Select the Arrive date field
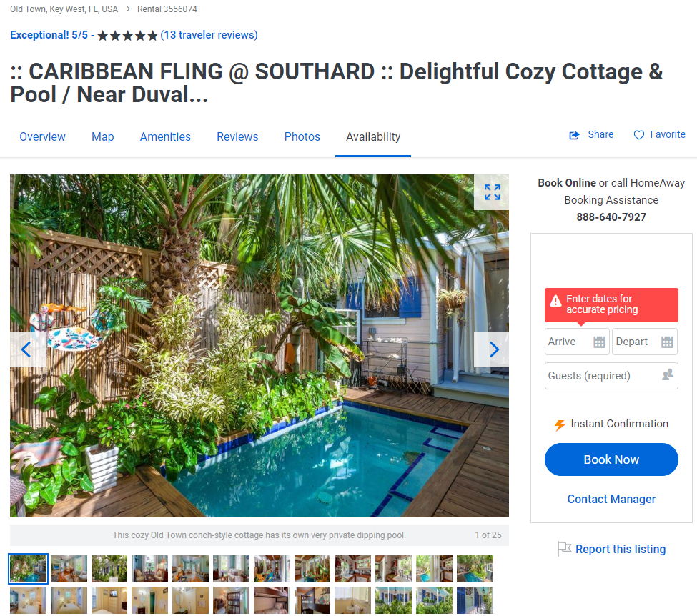This screenshot has width=697, height=616. pos(578,342)
